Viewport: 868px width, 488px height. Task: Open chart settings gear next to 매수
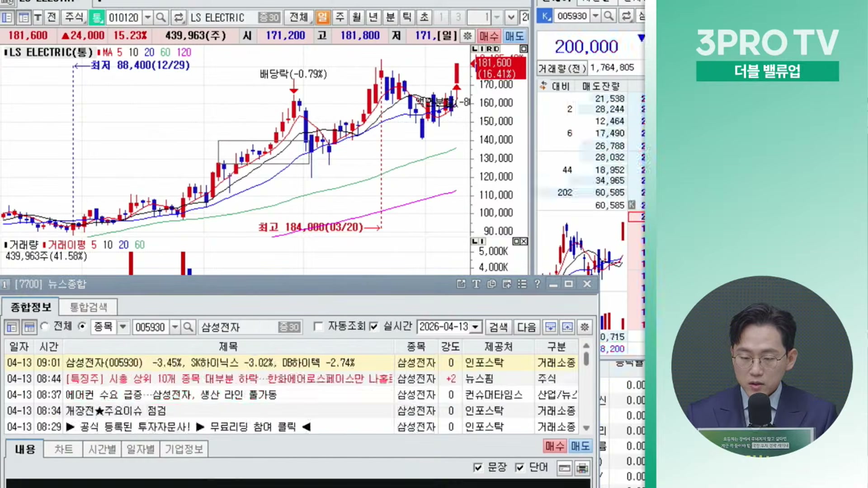(x=467, y=36)
